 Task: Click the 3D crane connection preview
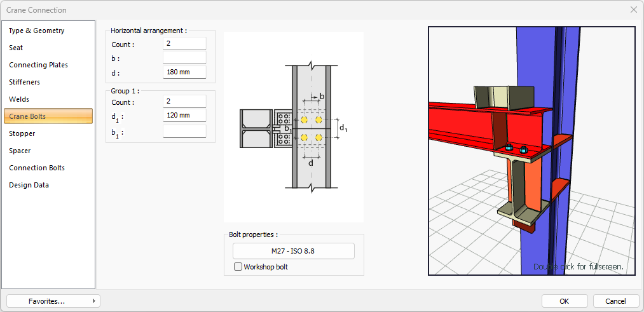click(x=531, y=151)
